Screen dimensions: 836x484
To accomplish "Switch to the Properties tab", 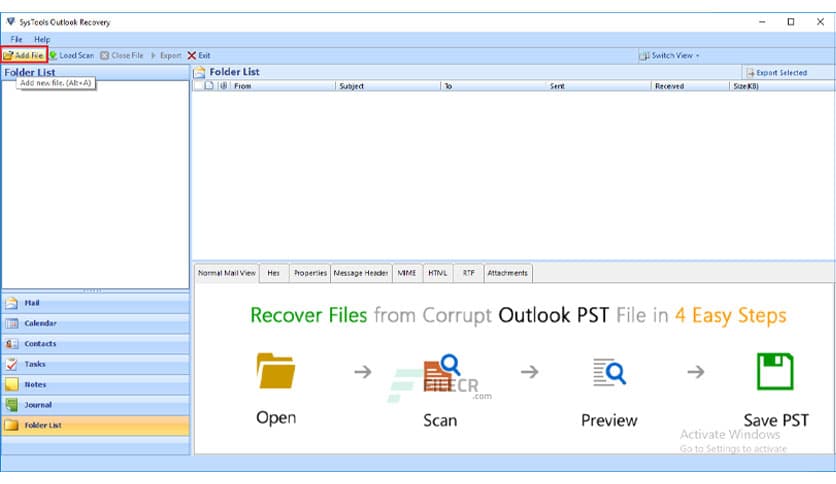I will [x=310, y=273].
